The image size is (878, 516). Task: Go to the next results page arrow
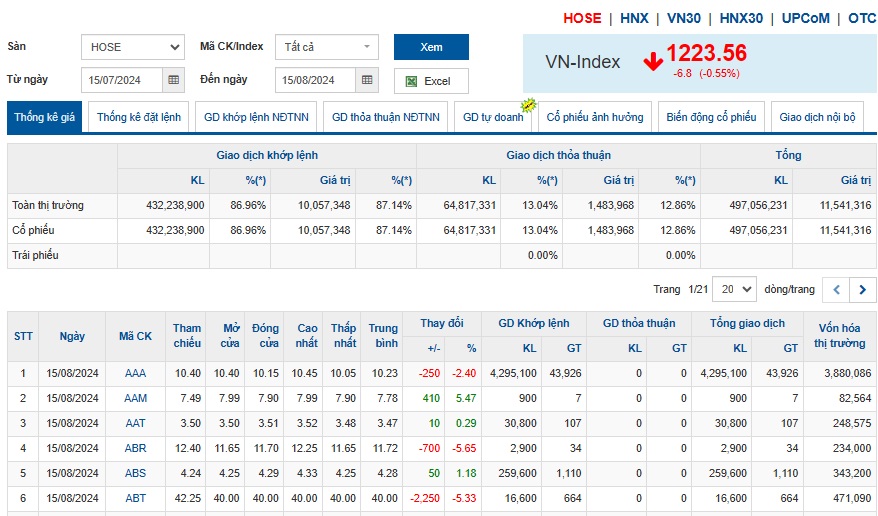pyautogui.click(x=863, y=290)
